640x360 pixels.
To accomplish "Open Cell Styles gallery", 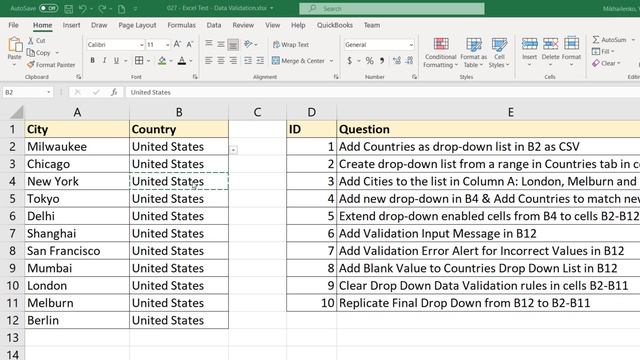I will point(499,52).
